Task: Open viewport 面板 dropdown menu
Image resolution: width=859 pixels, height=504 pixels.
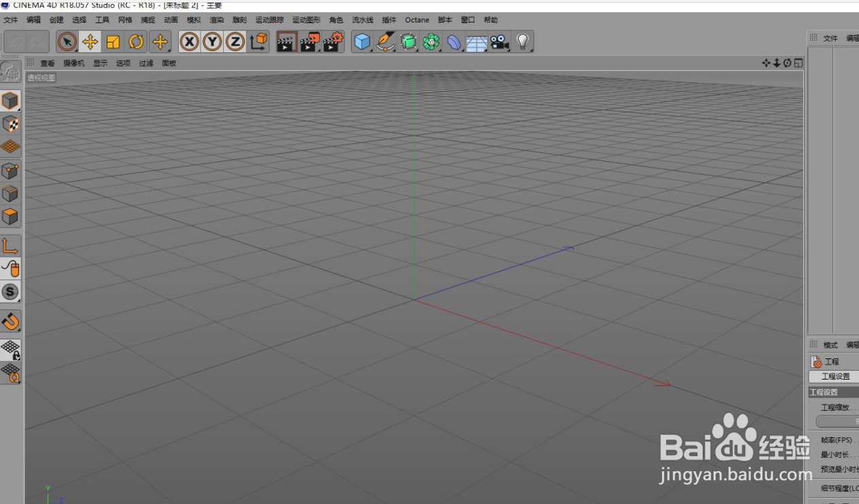Action: [x=169, y=63]
